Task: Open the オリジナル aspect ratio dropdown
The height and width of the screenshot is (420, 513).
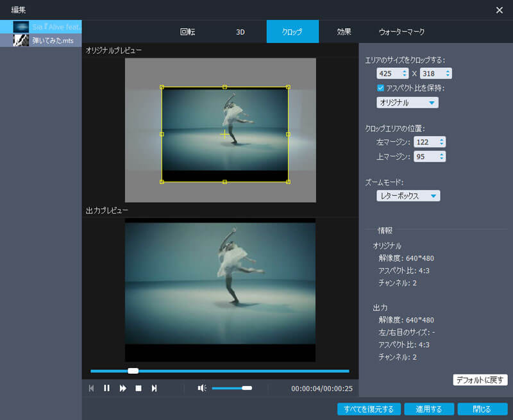Action: tap(407, 103)
